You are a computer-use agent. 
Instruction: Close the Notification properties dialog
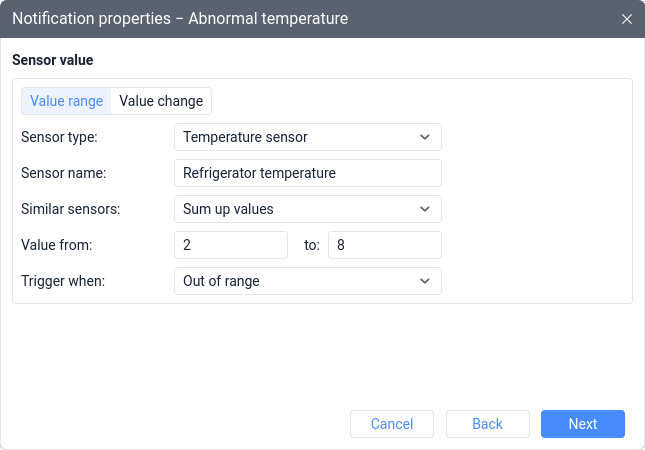coord(626,19)
